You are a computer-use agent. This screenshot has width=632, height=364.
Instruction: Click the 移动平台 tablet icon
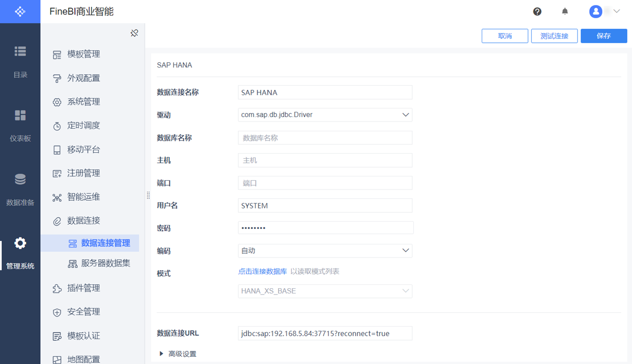pos(57,150)
